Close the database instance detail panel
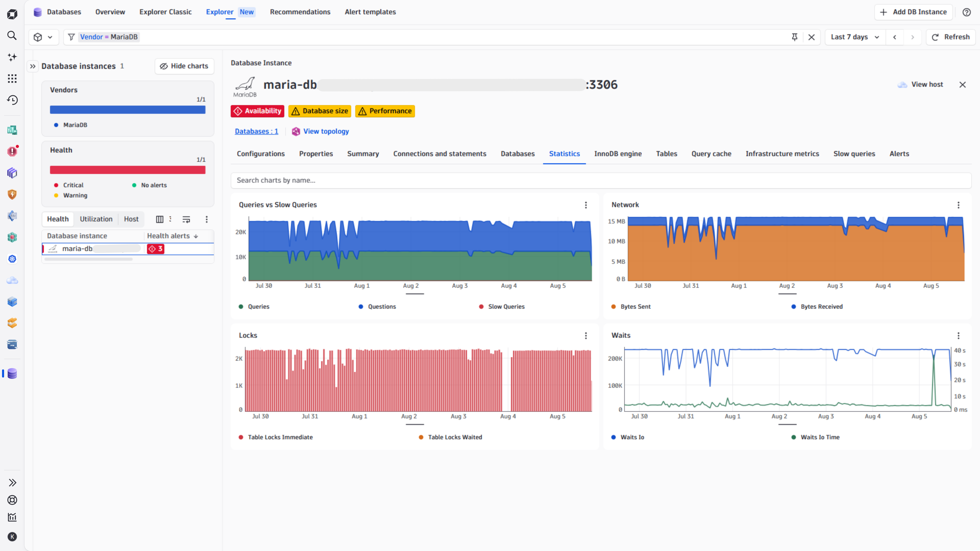980x551 pixels. (x=962, y=84)
